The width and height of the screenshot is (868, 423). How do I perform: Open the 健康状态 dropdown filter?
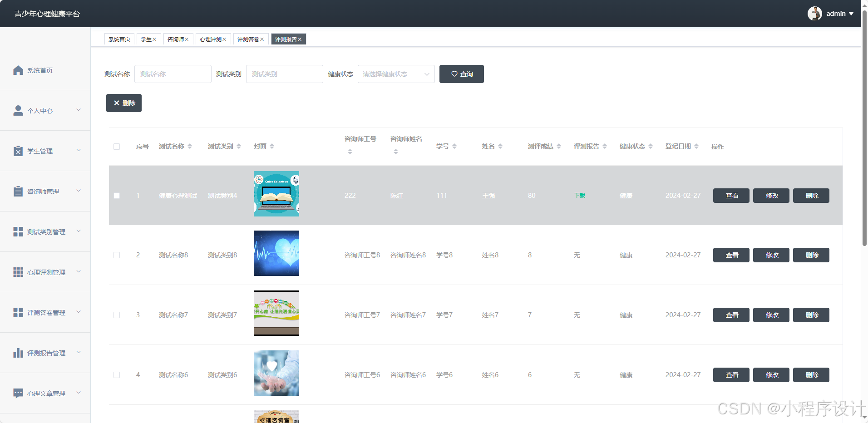pyautogui.click(x=396, y=74)
